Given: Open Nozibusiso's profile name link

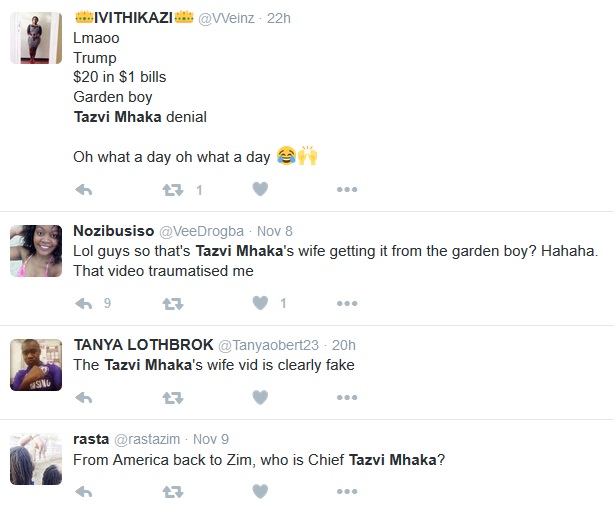Looking at the screenshot, I should (x=112, y=231).
